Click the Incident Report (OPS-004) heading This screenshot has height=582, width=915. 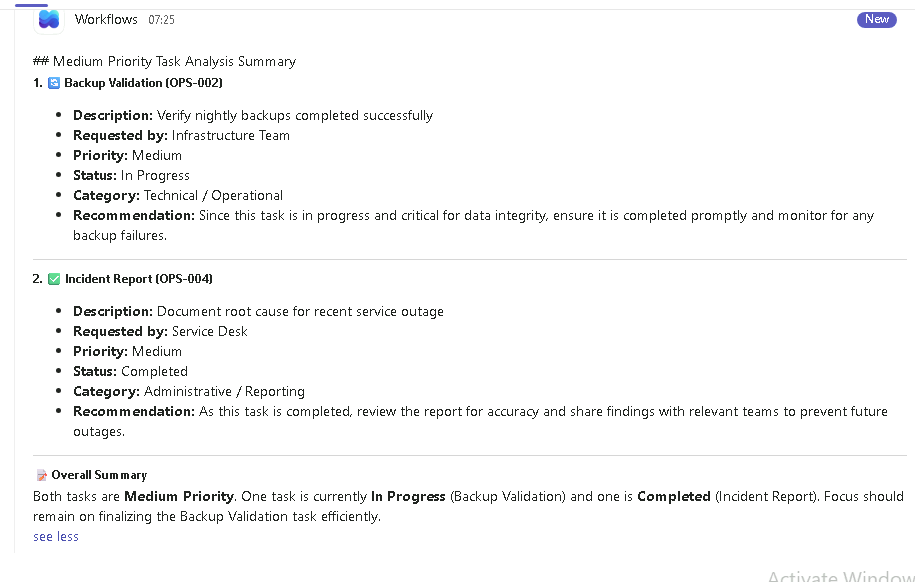point(139,279)
